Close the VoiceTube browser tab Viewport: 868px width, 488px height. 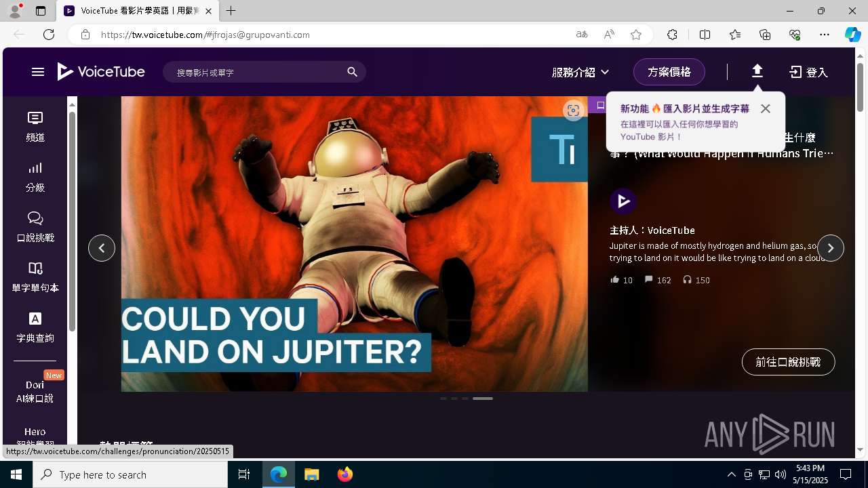coord(208,11)
